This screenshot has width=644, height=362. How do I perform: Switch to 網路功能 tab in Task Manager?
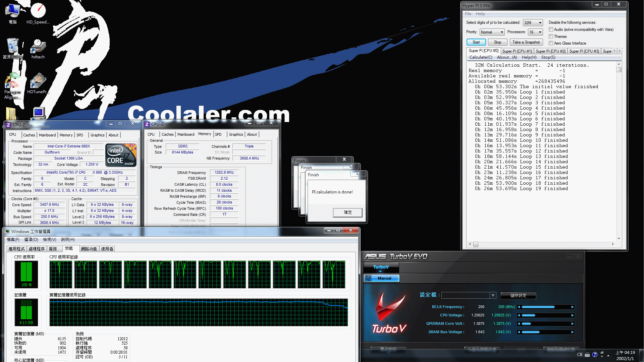pyautogui.click(x=89, y=249)
